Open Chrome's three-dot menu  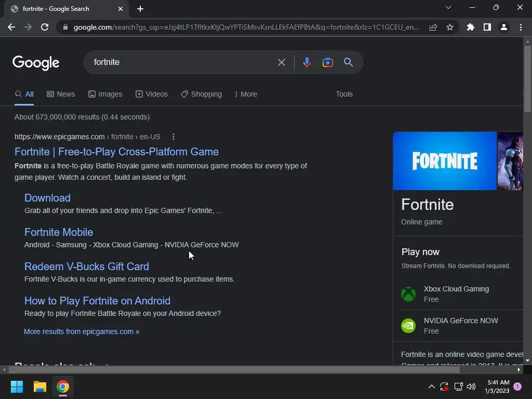521,27
